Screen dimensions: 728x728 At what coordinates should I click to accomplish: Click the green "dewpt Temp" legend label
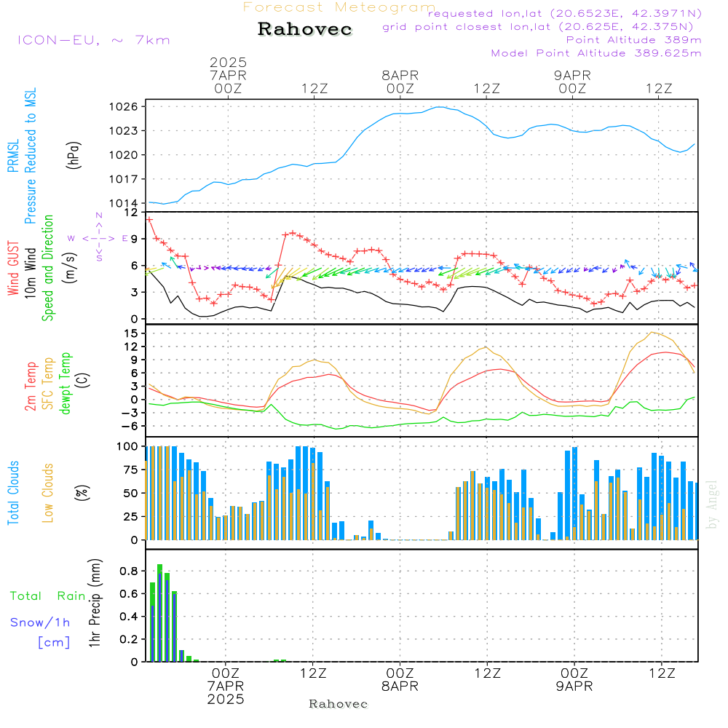pos(65,383)
